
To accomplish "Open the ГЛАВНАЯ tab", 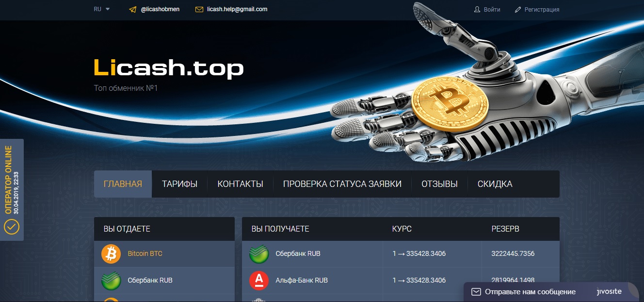I will tap(123, 184).
